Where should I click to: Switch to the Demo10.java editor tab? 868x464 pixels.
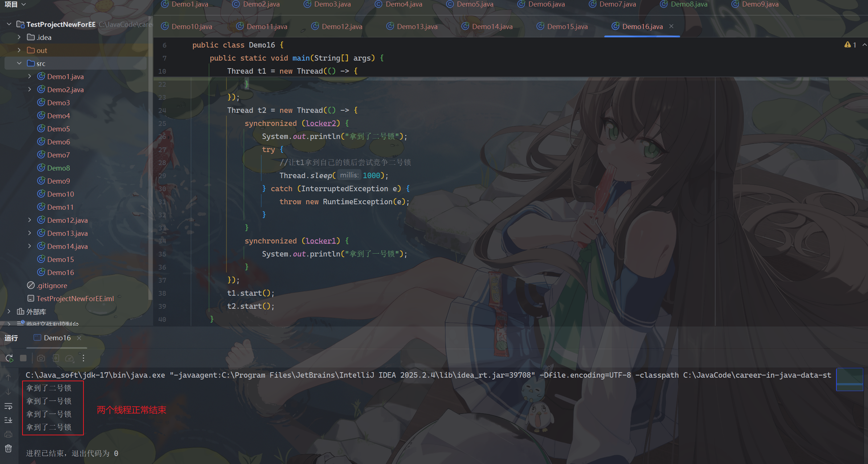191,26
